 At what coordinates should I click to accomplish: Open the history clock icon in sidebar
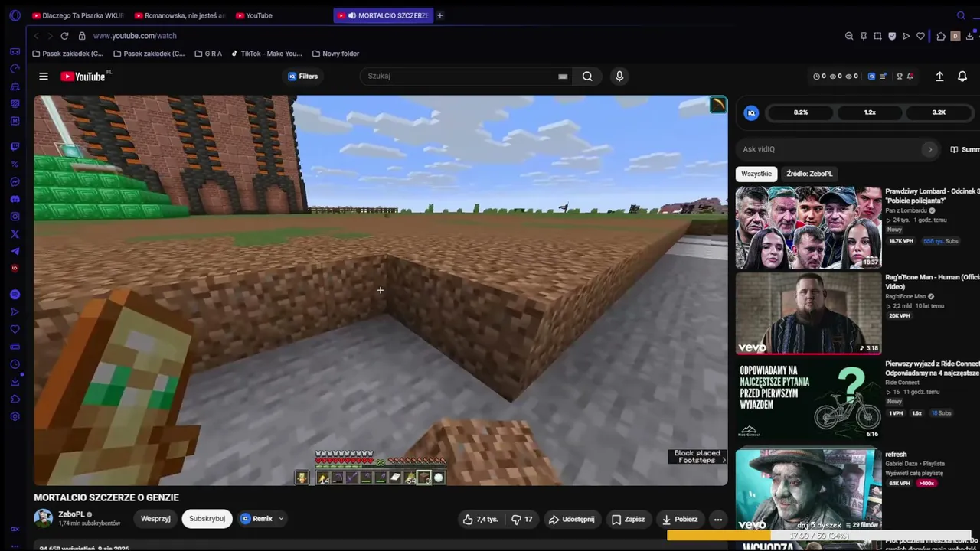tap(15, 364)
